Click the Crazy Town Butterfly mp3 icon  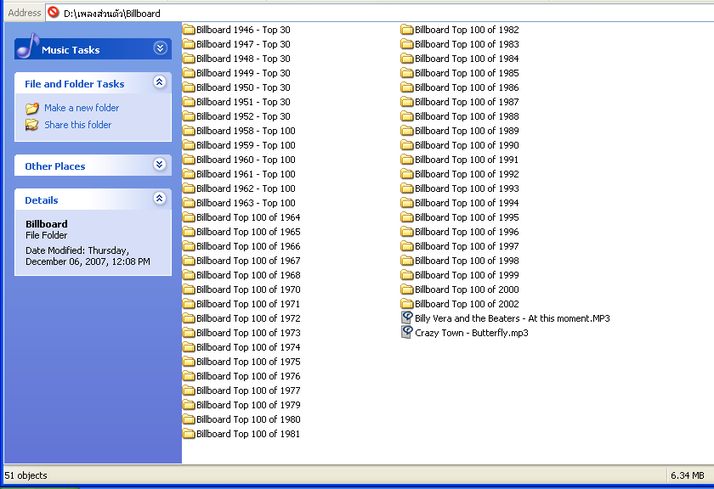tap(407, 332)
